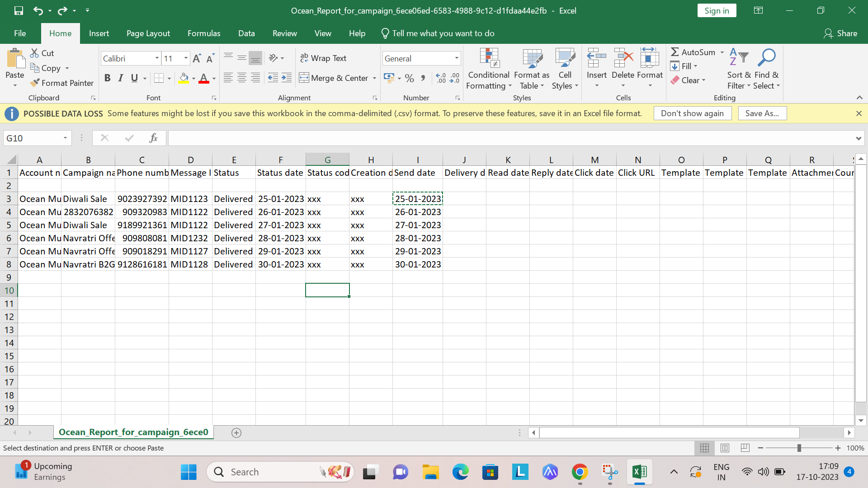
Task: Open AutoSum dropdown arrow
Action: (x=722, y=52)
